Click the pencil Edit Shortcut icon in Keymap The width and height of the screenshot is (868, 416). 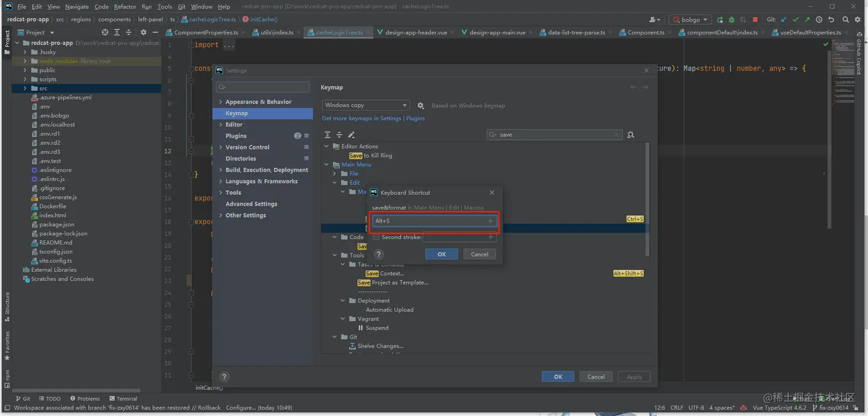tap(351, 135)
